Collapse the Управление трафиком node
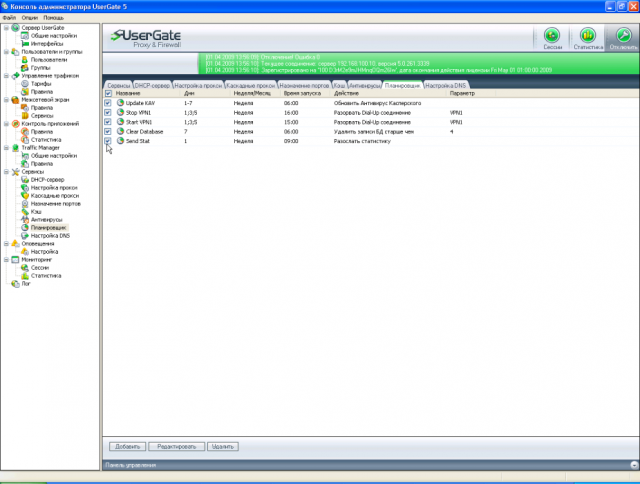Viewport: 640px width, 484px height. coord(7,76)
